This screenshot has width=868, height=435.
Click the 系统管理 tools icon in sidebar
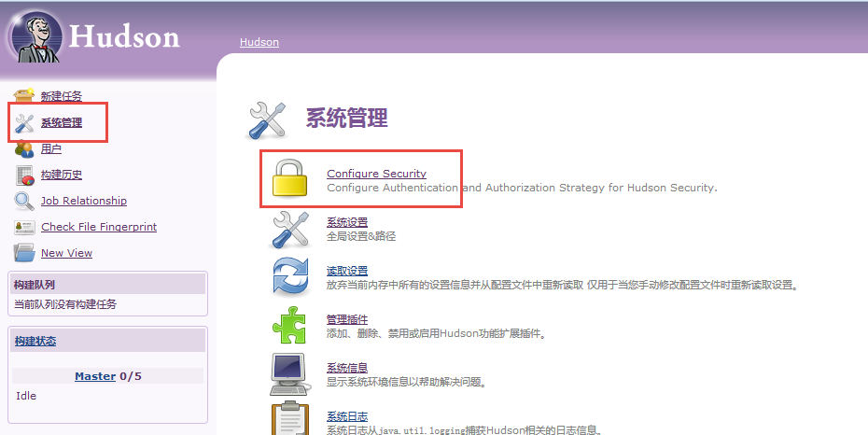[24, 123]
